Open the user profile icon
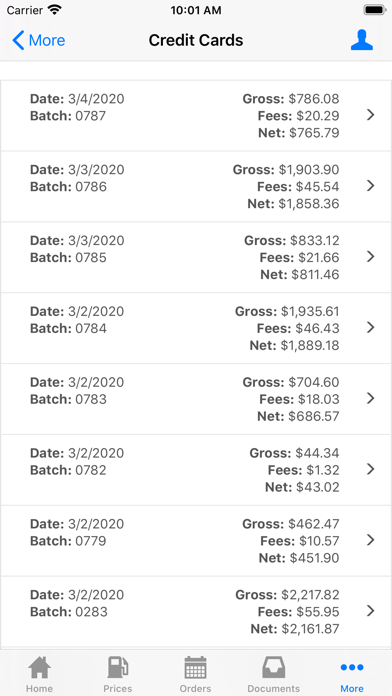The width and height of the screenshot is (392, 696). [x=362, y=40]
